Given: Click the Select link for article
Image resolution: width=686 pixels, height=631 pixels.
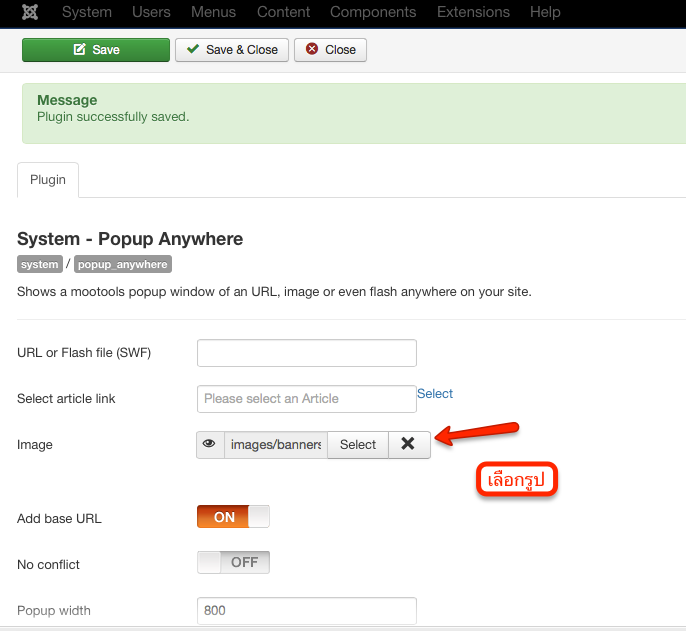Looking at the screenshot, I should pyautogui.click(x=435, y=394).
